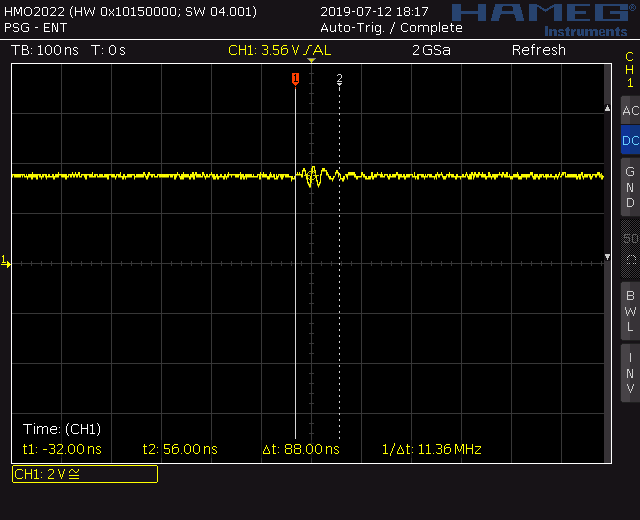The height and width of the screenshot is (520, 640).
Task: Toggle GND coupling softkey
Action: tap(630, 187)
